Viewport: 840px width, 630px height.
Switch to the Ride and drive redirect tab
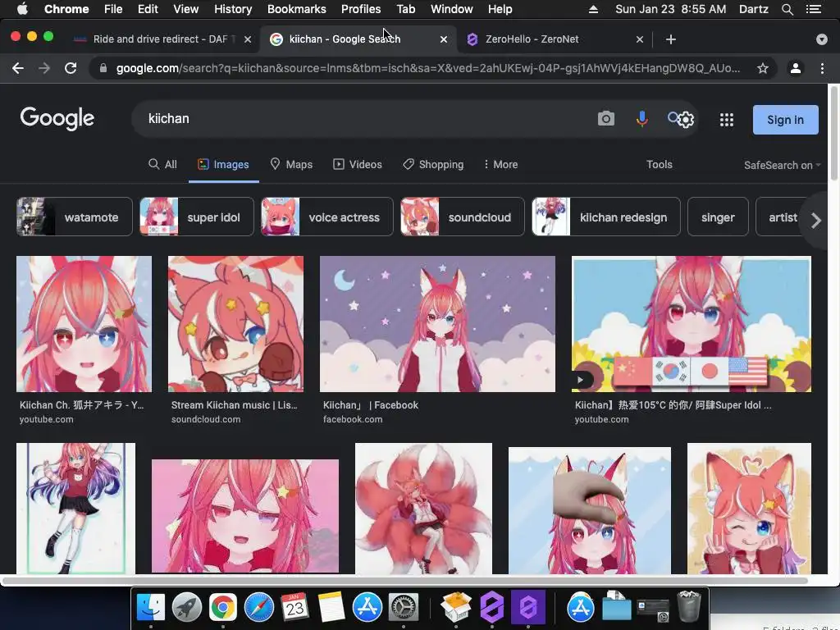coord(161,39)
